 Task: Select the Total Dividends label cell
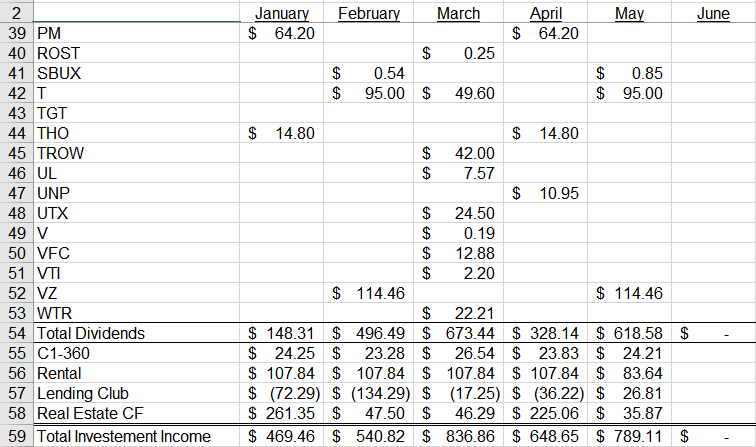click(x=136, y=333)
